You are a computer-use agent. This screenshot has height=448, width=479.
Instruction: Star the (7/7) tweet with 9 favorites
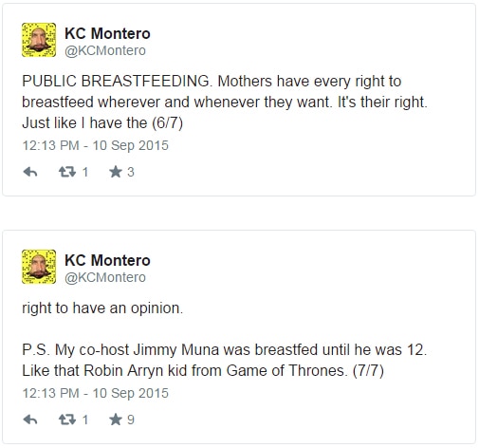(x=116, y=420)
